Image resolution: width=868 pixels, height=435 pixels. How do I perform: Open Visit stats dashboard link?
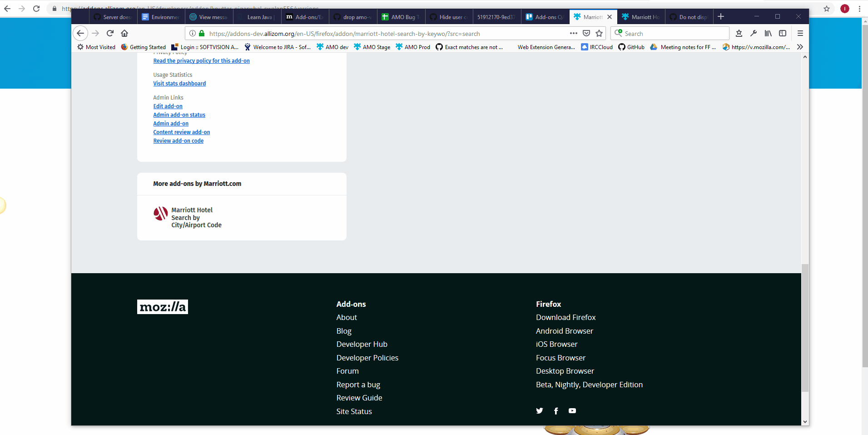[179, 84]
